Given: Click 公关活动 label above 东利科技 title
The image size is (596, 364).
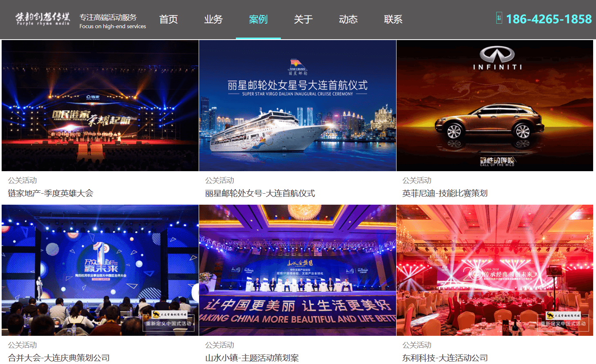Looking at the screenshot, I should click(417, 345).
